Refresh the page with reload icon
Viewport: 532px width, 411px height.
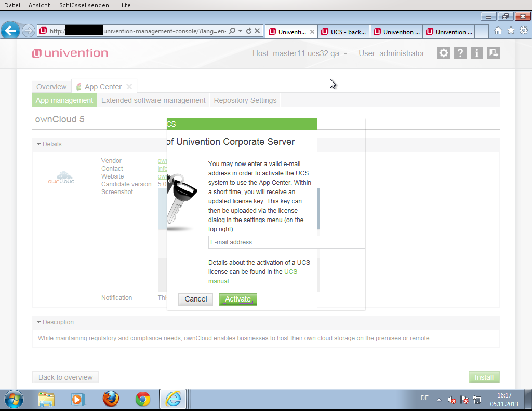click(249, 31)
